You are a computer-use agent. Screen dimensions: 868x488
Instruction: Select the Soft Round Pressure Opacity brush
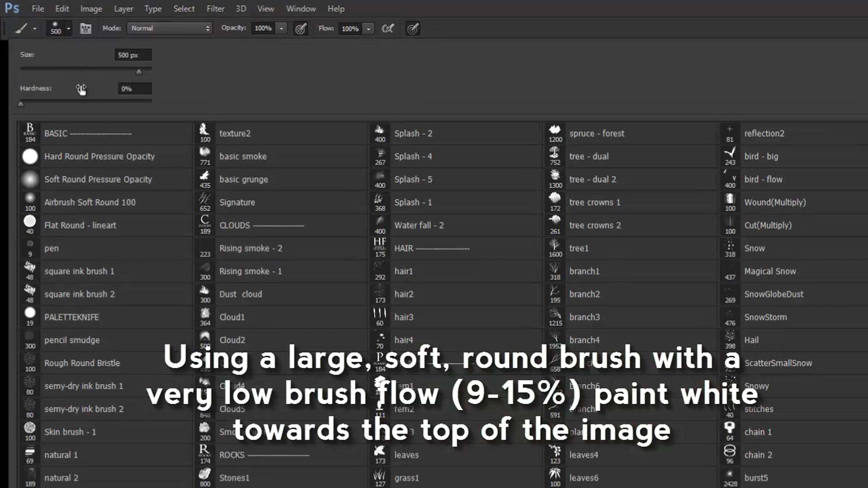click(x=98, y=179)
